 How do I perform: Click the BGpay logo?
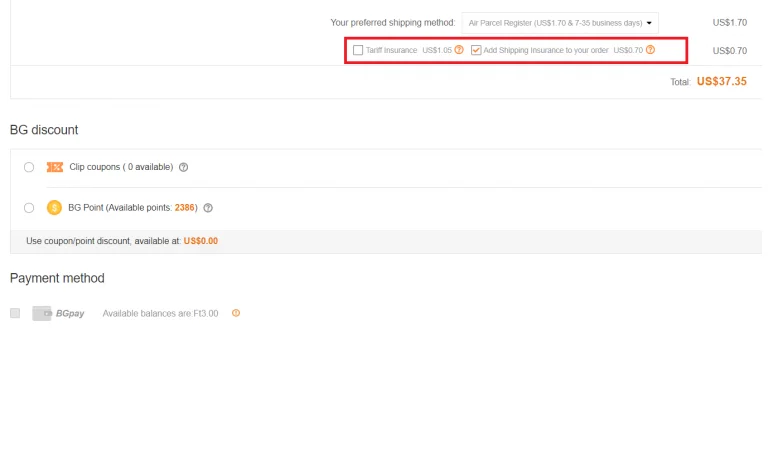click(58, 313)
